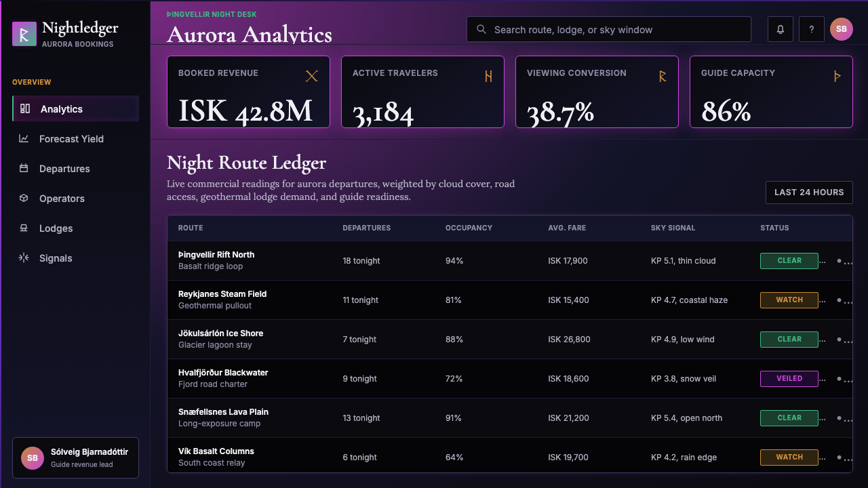Click 'KP 3.8, snow veil' sky signal
Image resolution: width=868 pixels, height=488 pixels.
point(684,378)
